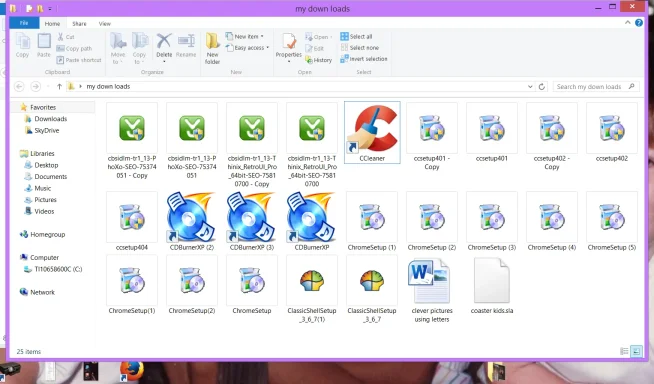Switch to the Home ribbon tab
Image resolution: width=654 pixels, height=384 pixels.
point(53,24)
